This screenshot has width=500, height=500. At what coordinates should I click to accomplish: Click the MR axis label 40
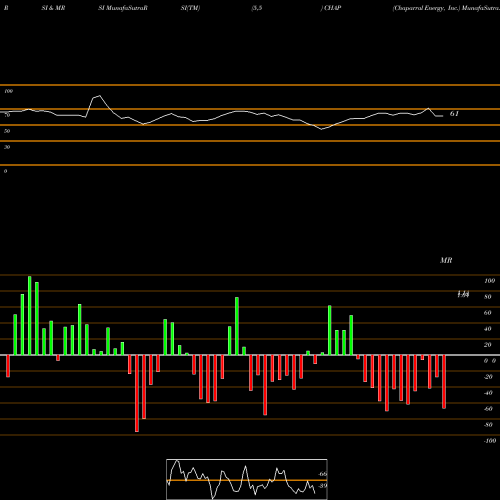coord(488,329)
